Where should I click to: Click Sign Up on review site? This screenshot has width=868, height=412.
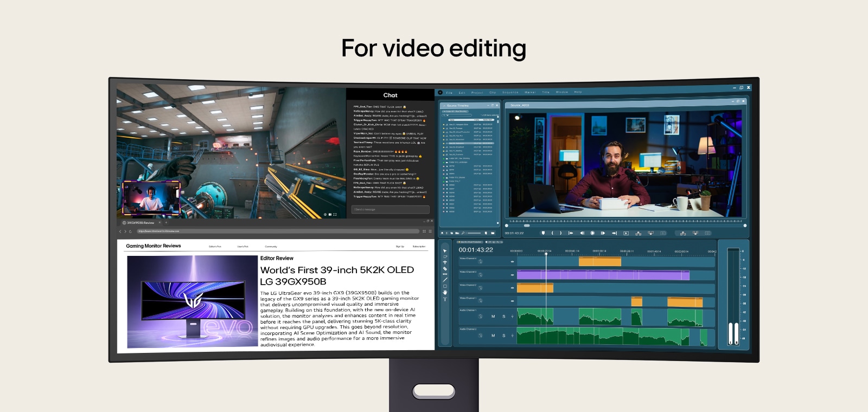(x=400, y=247)
